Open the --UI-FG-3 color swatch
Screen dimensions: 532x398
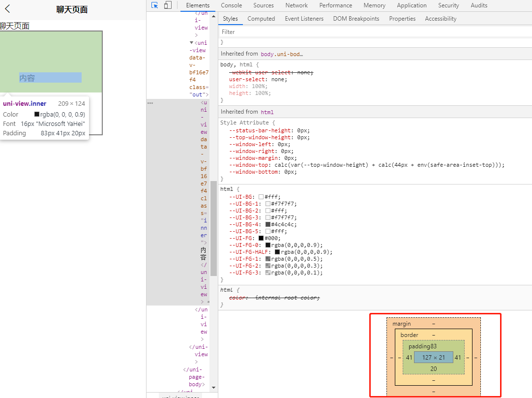click(267, 273)
